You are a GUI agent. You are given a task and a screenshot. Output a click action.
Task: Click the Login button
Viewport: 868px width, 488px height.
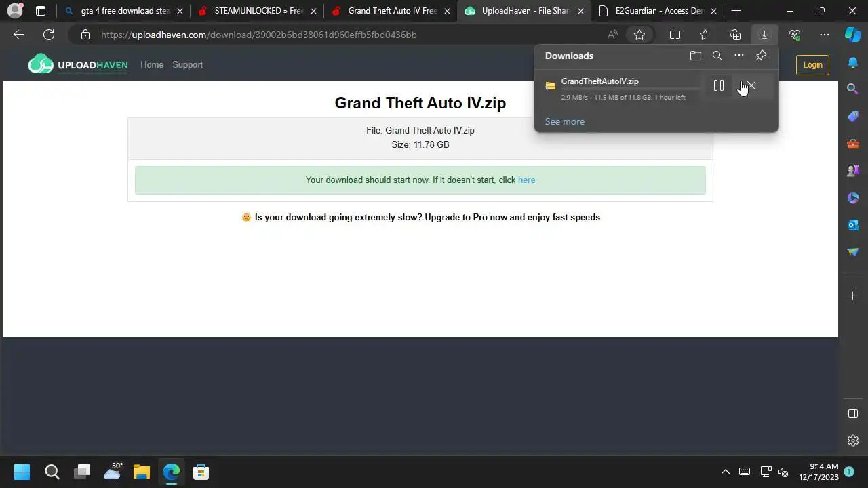click(x=812, y=65)
